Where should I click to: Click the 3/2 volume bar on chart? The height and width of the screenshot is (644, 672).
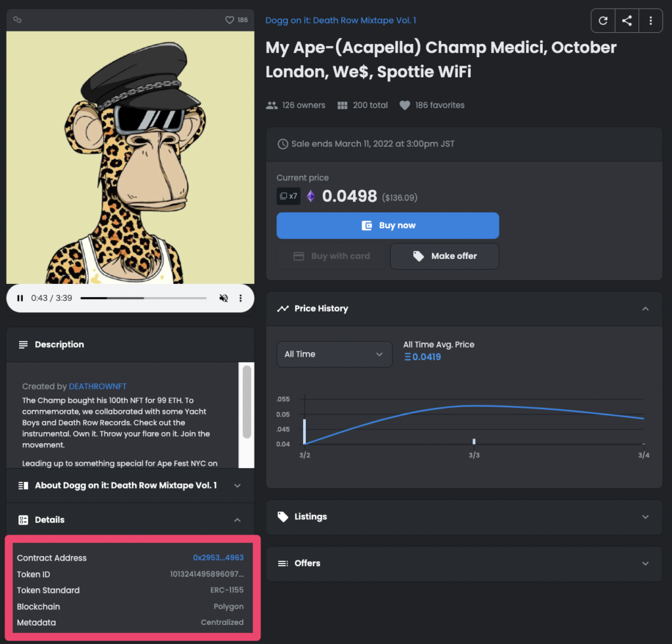pos(304,432)
